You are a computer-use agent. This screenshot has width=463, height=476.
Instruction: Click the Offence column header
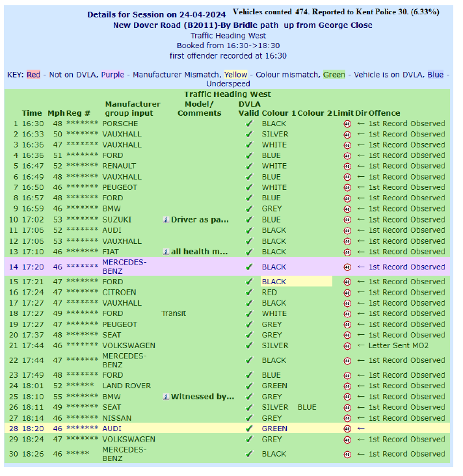(x=384, y=113)
